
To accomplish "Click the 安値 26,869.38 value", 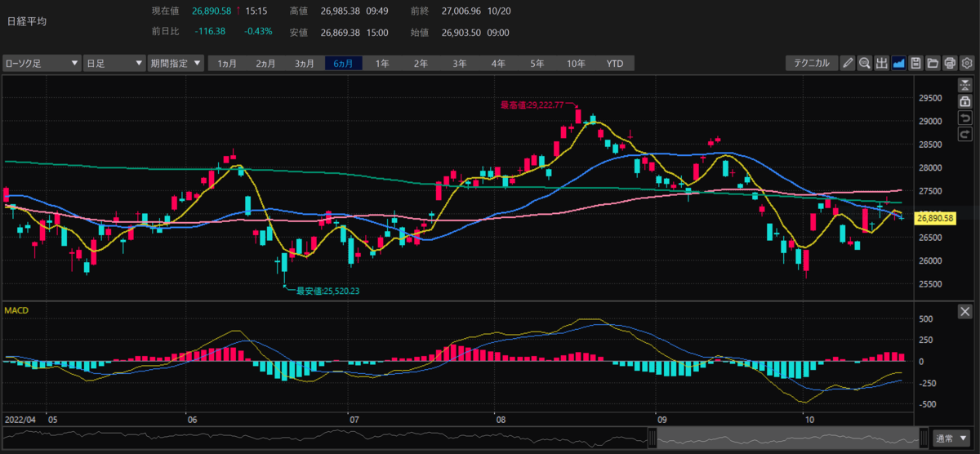I will (x=341, y=32).
